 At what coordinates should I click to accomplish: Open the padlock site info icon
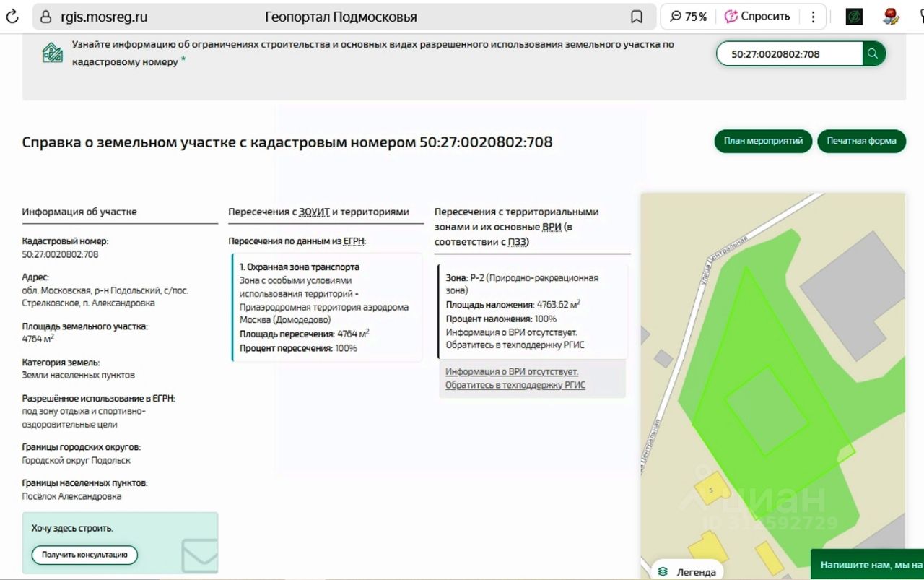(x=45, y=17)
